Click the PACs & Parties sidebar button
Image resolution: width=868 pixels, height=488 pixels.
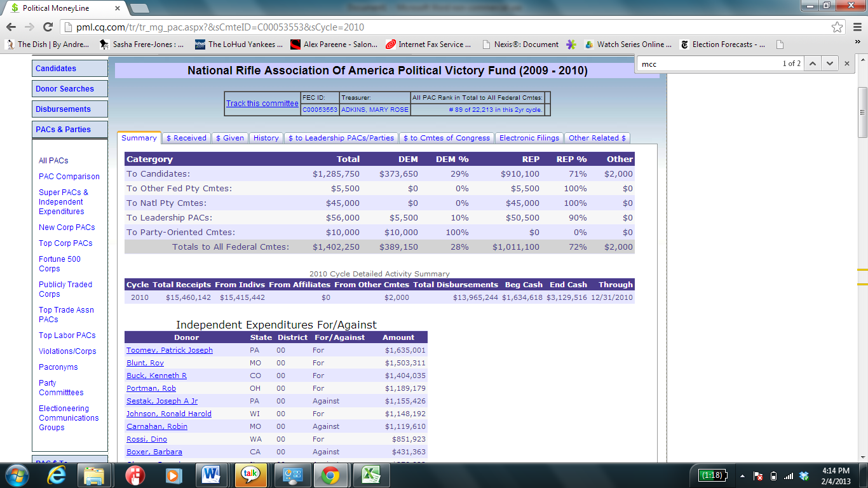70,130
